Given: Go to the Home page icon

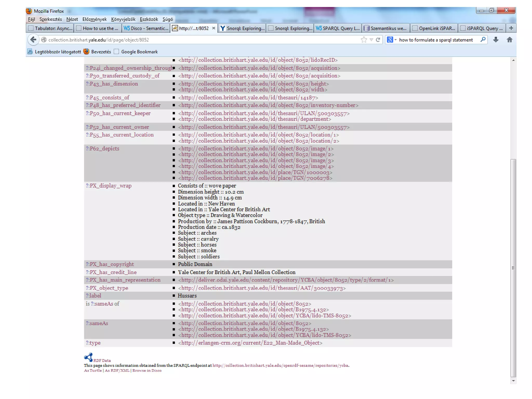Looking at the screenshot, I should click(x=509, y=40).
